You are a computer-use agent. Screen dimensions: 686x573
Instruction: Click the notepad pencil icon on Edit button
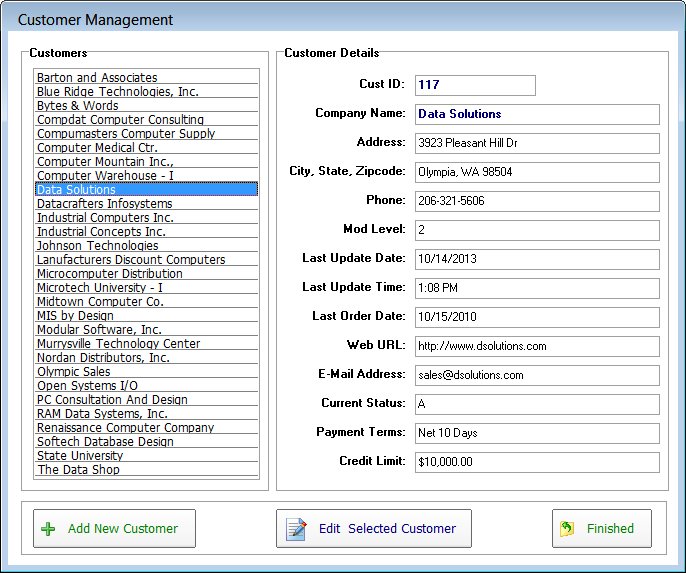coord(296,529)
